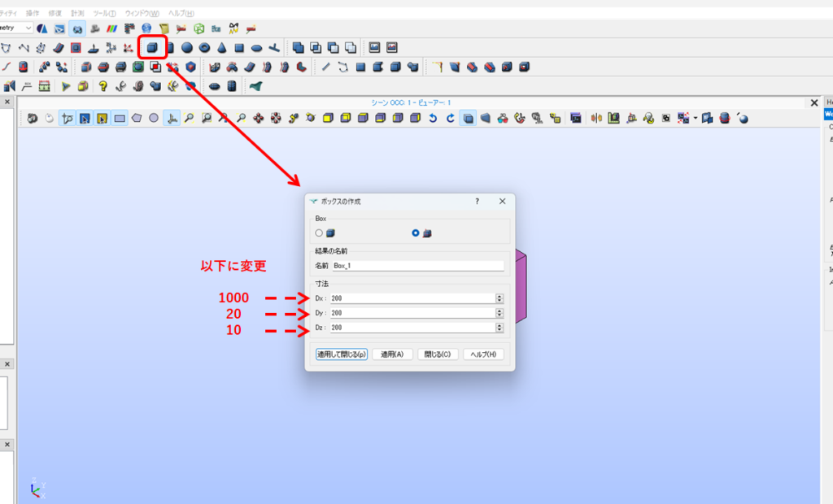This screenshot has height=504, width=833.
Task: Open the Geometry module selector dropdown
Action: point(28,27)
